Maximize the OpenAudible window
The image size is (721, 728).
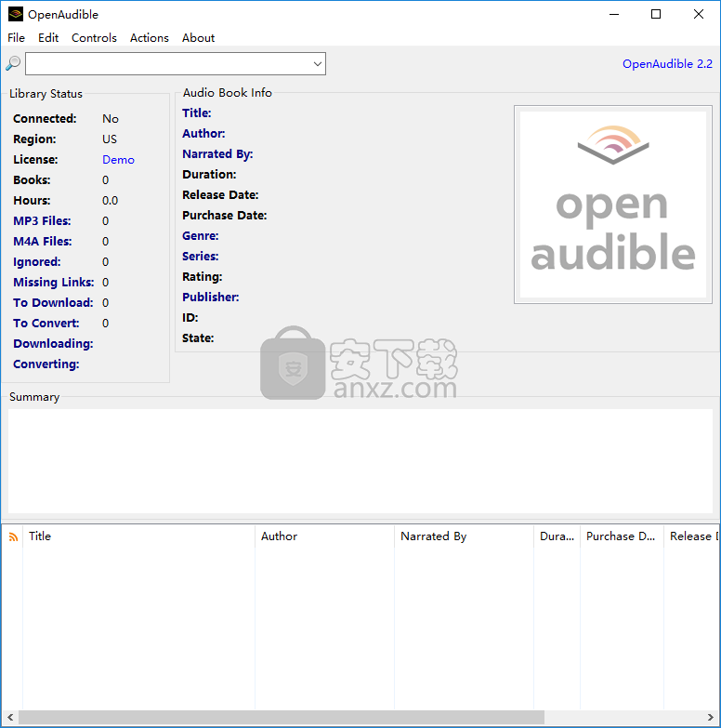656,14
